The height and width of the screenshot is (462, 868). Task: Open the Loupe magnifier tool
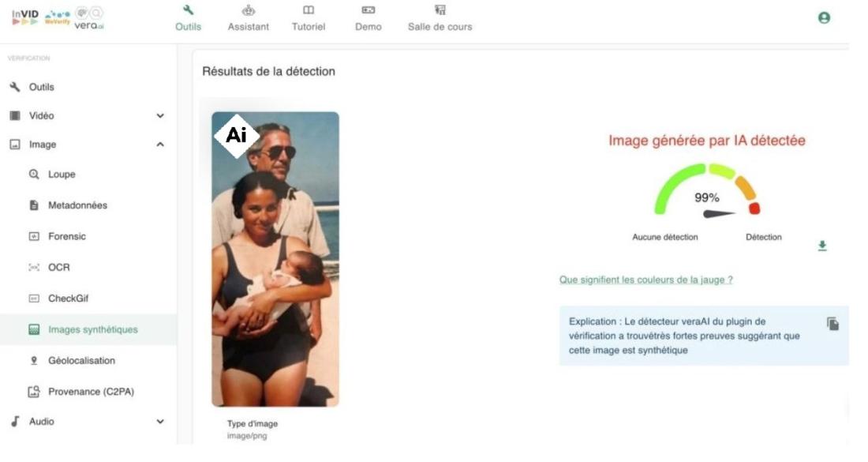click(x=62, y=175)
